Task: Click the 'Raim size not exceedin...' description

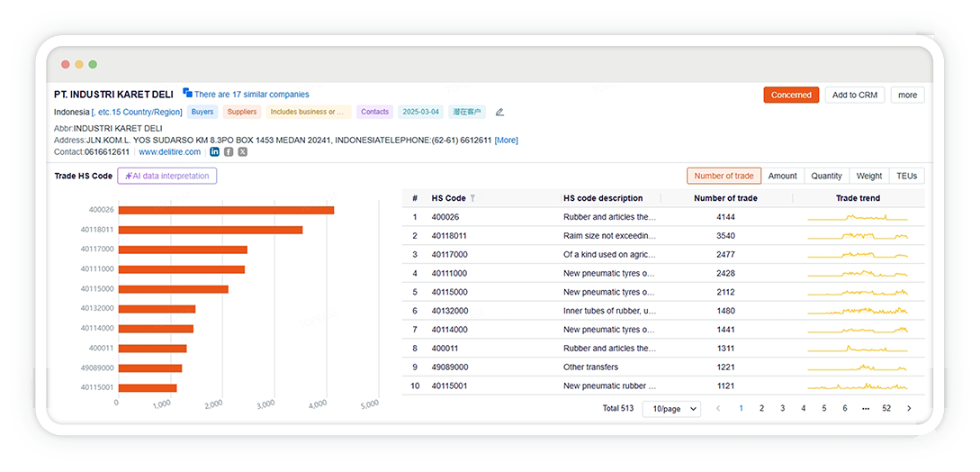Action: pyautogui.click(x=610, y=235)
